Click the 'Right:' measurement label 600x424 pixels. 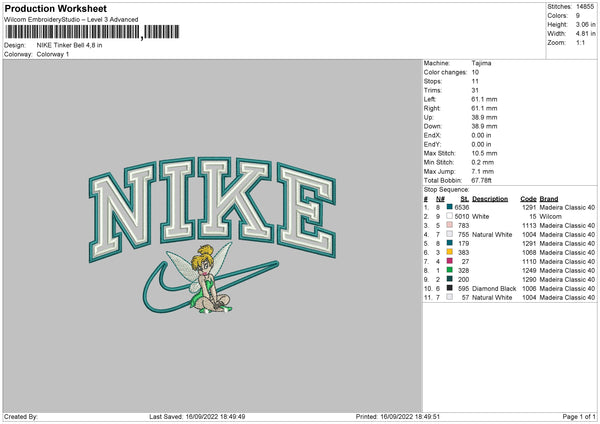coord(432,108)
